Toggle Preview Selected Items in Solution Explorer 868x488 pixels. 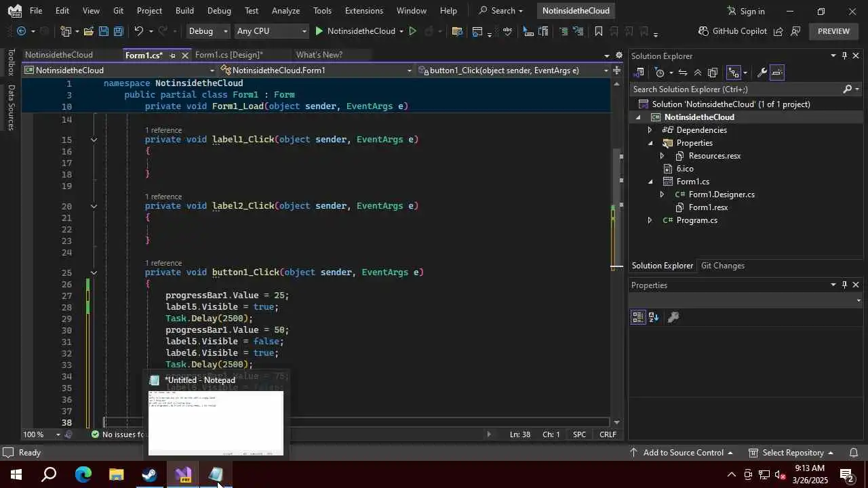[x=777, y=73]
